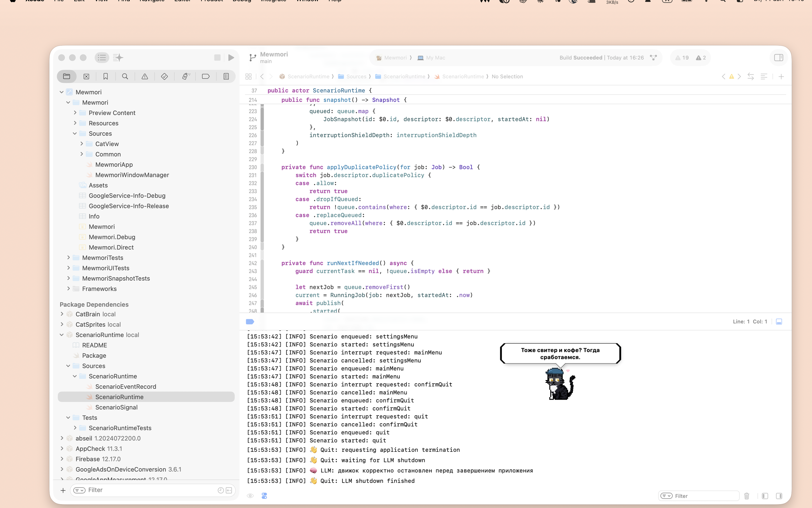Expand the CatView folder
The height and width of the screenshot is (508, 812).
(82, 144)
